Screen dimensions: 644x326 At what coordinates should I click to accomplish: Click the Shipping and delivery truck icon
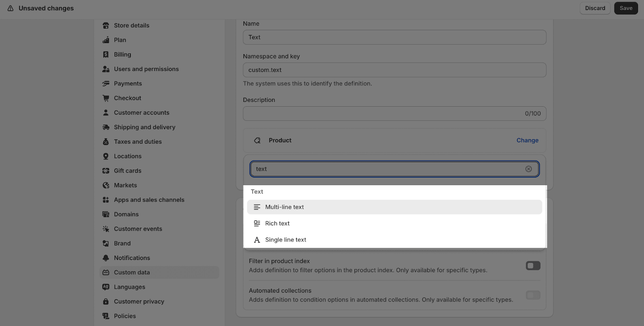click(106, 127)
